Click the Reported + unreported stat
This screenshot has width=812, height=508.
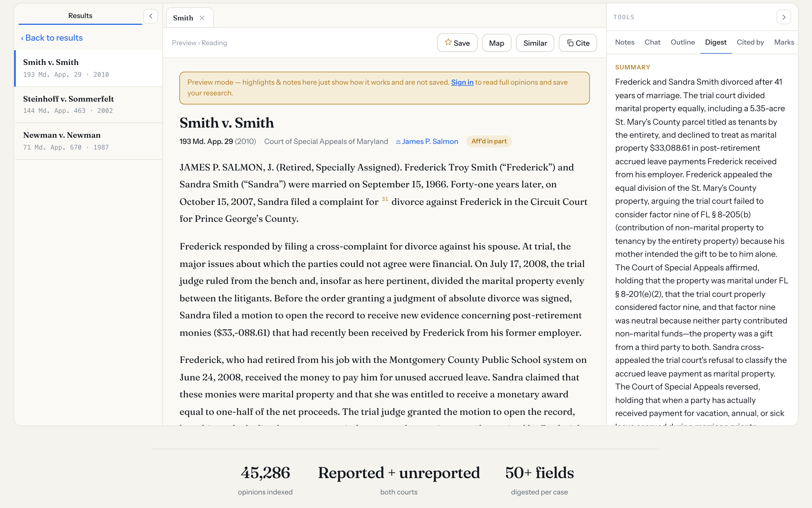coord(399,480)
